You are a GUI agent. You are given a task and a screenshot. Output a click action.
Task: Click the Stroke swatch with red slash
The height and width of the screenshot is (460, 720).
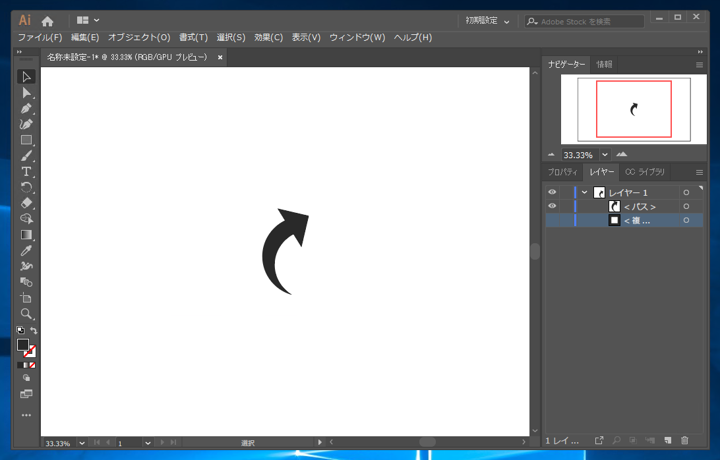(30, 352)
